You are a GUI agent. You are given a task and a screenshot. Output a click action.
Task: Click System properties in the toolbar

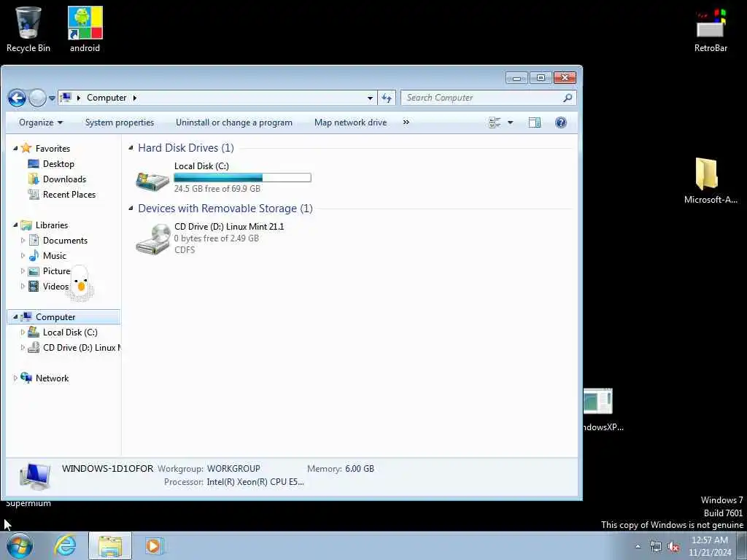pos(120,122)
